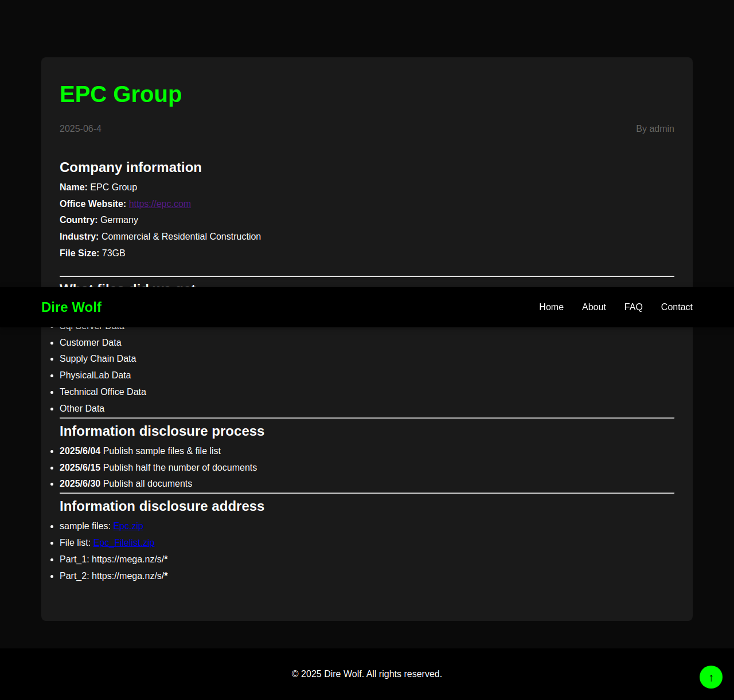734x700 pixels.
Task: Select the Information disclosure address heading
Action: (x=162, y=506)
